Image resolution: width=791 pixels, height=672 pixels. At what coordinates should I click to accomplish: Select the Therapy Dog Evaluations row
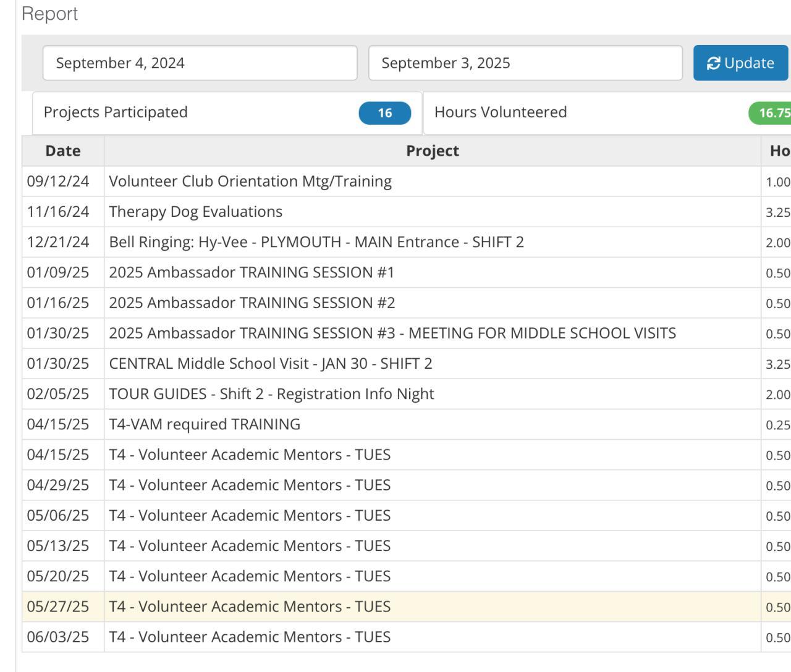[x=195, y=211]
